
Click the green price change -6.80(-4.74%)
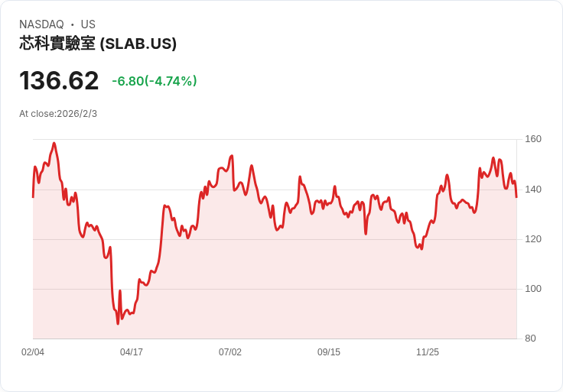(155, 81)
